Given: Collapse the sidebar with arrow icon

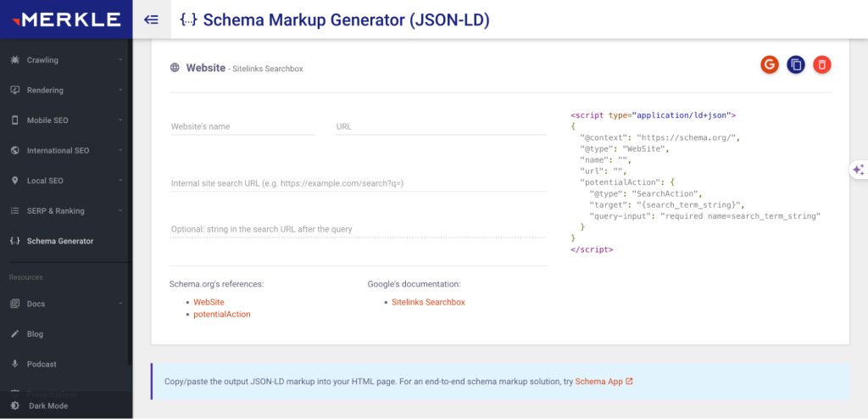Looking at the screenshot, I should 152,19.
